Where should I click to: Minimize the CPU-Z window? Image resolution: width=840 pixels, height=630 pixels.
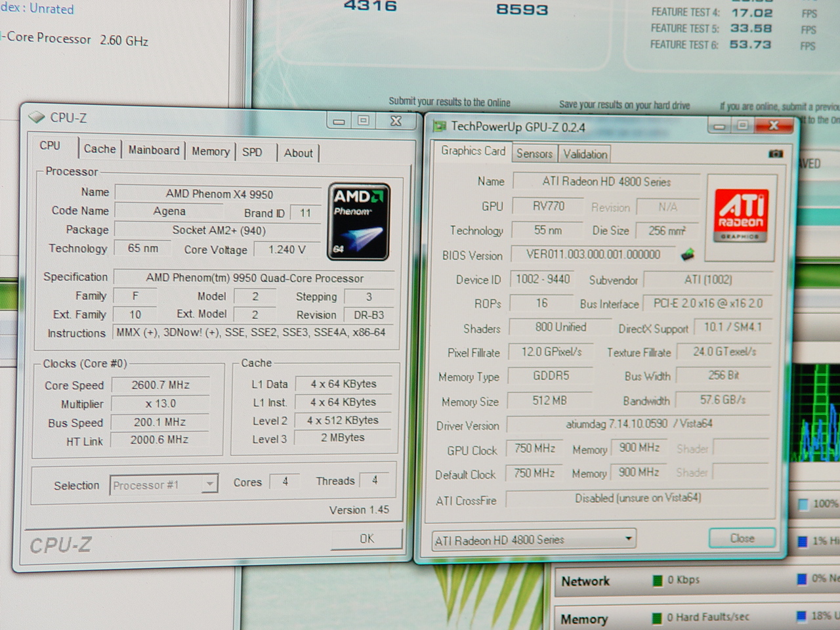click(x=339, y=121)
